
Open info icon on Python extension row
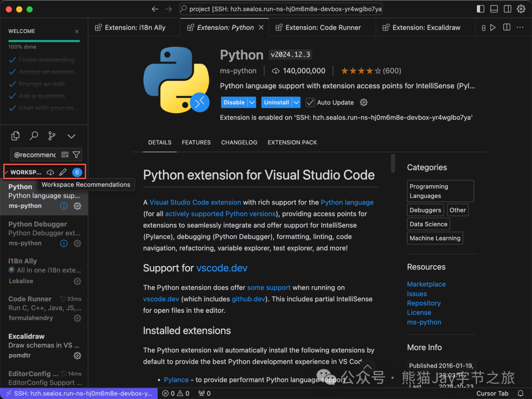click(64, 206)
